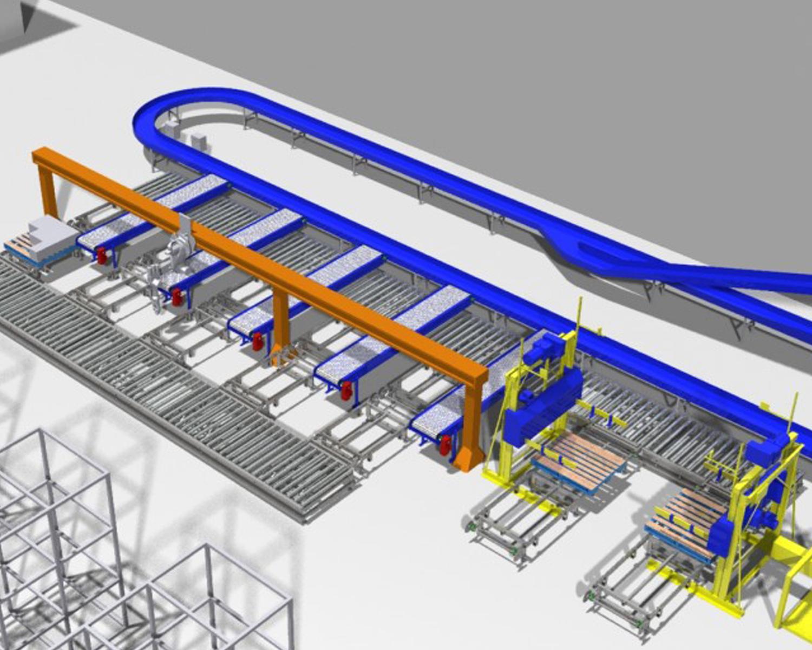Viewport: 812px width, 650px height.
Task: Click the red motor on the rightmost belt conveyor
Action: (x=445, y=445)
